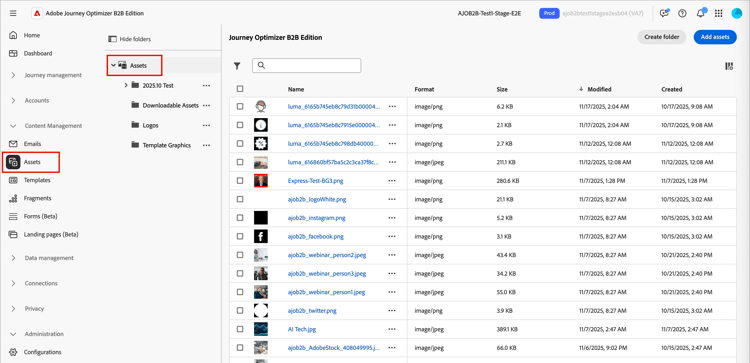Open the help question mark icon
This screenshot has height=363, width=750.
tap(682, 13)
